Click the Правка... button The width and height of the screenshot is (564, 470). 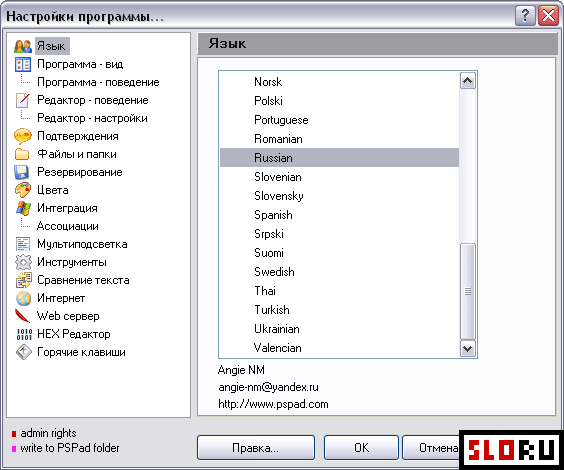256,448
